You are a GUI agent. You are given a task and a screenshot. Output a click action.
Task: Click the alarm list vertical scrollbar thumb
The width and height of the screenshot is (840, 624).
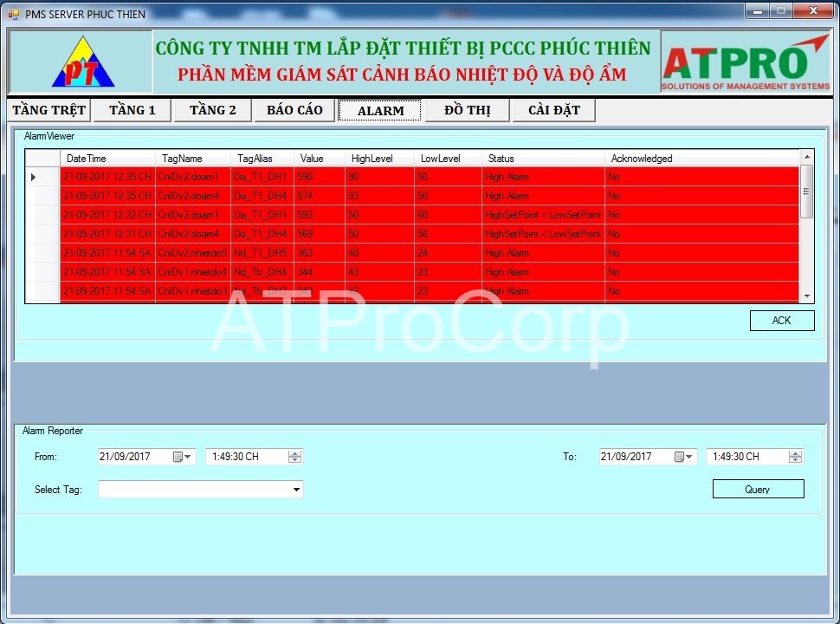807,192
